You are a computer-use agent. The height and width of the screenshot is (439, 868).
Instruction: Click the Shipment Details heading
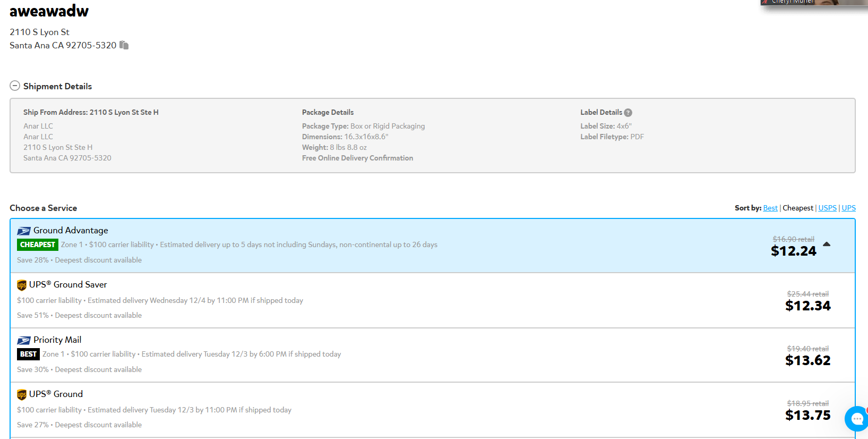[x=57, y=86]
